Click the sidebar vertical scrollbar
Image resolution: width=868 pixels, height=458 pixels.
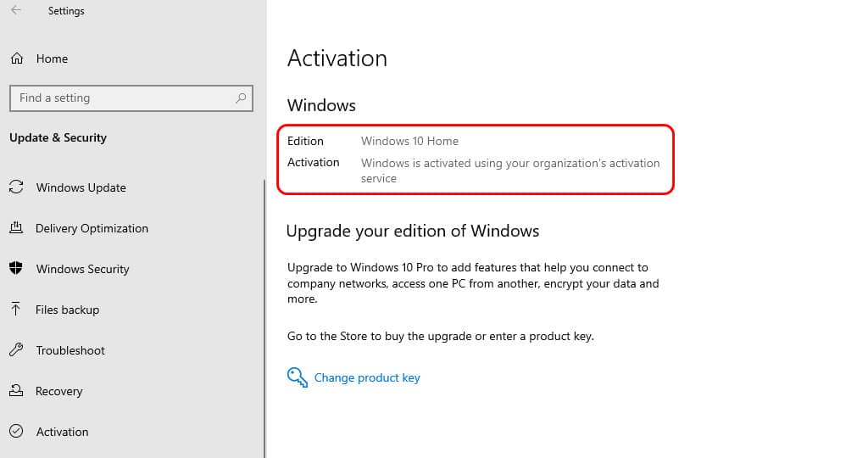pos(264,318)
